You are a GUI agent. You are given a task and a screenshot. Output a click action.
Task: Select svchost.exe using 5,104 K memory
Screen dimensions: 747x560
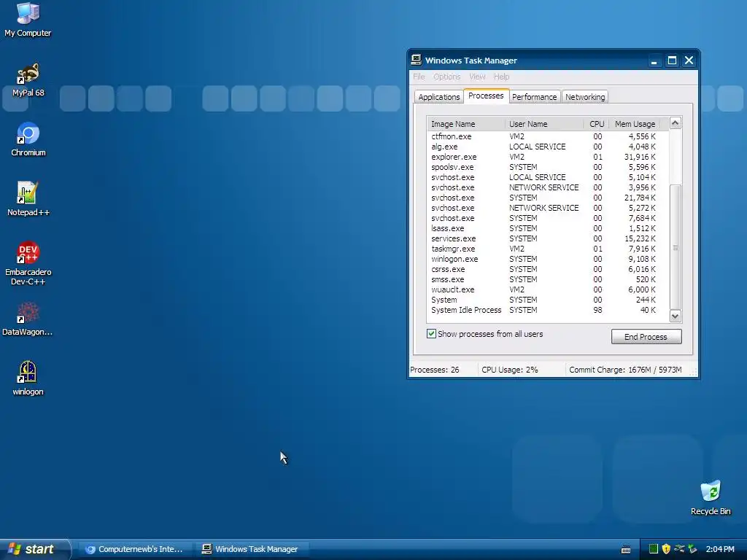click(x=548, y=177)
